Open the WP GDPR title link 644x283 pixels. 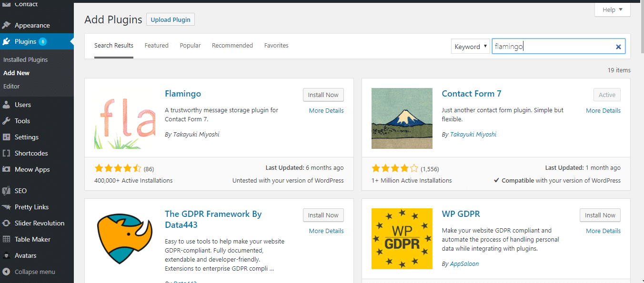pos(461,214)
